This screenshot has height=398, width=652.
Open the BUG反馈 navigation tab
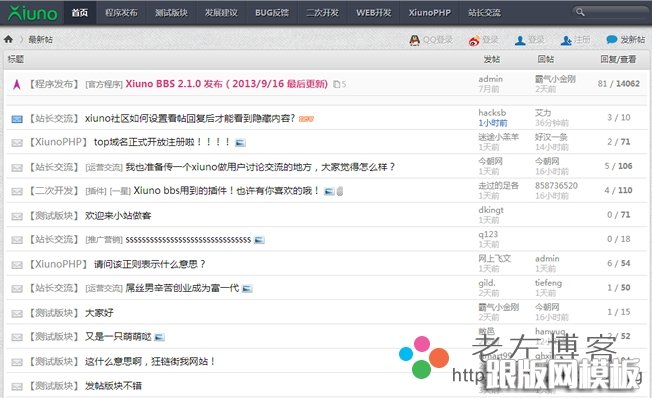coord(272,13)
